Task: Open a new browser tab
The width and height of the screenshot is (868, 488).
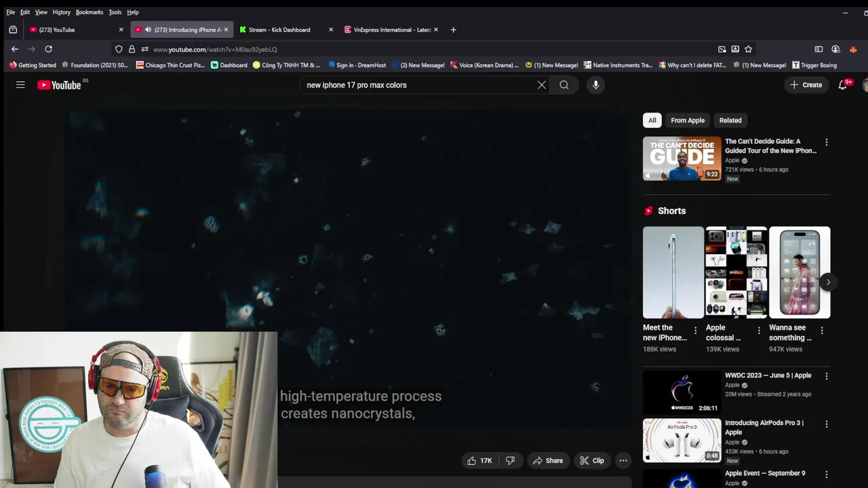Action: coord(453,30)
